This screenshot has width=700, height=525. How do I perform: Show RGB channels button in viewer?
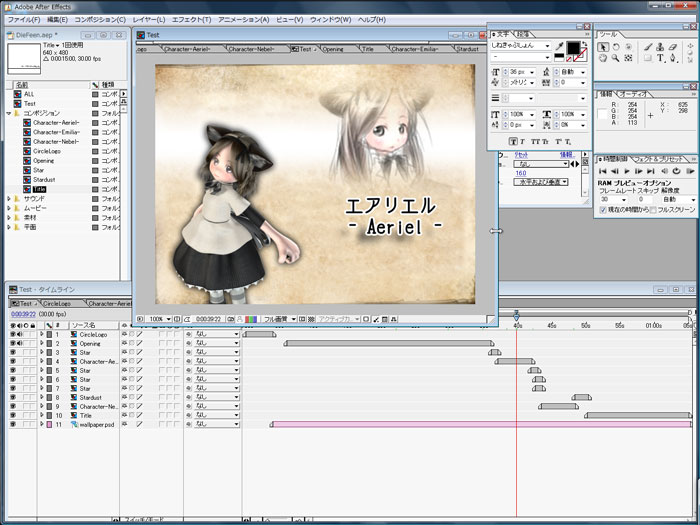click(251, 319)
